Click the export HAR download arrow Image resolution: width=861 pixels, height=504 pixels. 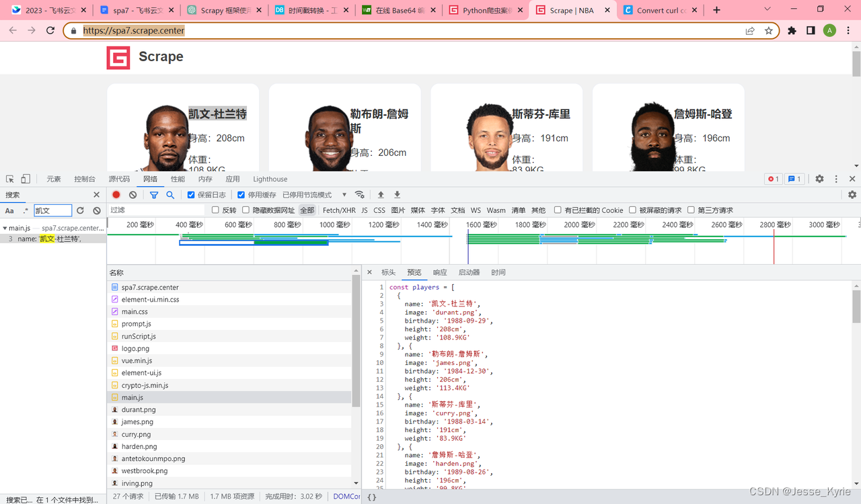397,195
